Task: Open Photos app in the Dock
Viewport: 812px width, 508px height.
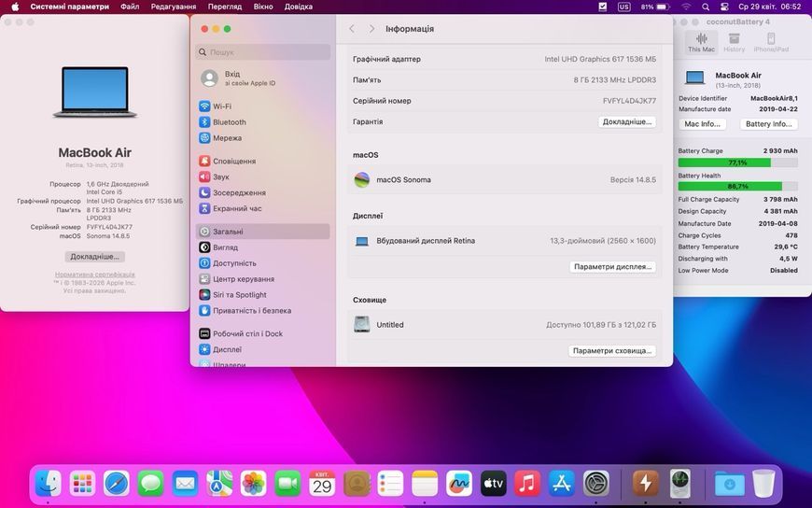Action: coord(253,484)
